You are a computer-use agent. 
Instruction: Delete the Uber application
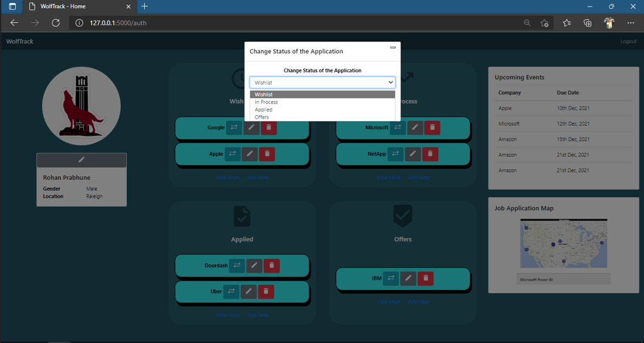[x=266, y=291]
